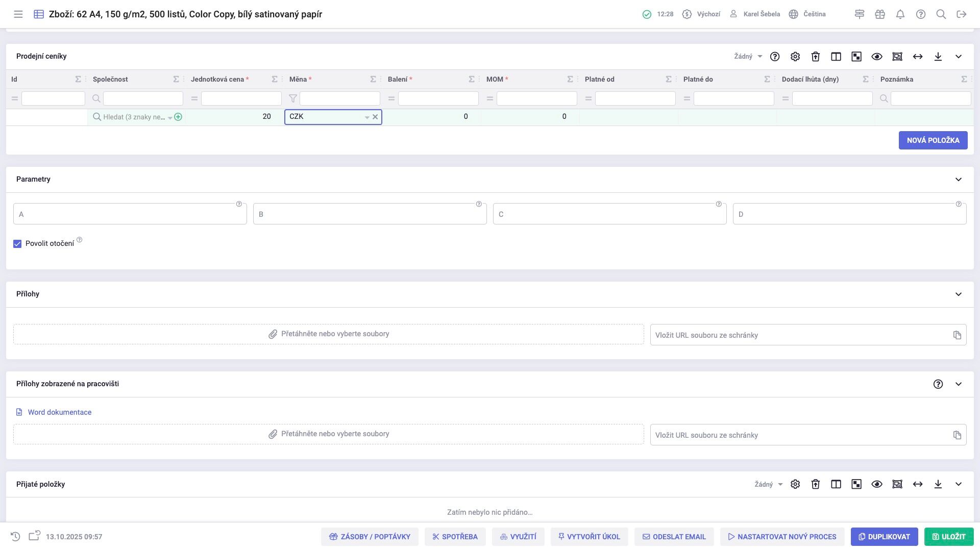The width and height of the screenshot is (980, 551).
Task: Click the NOVÁ POLOŽKA button
Action: [933, 140]
